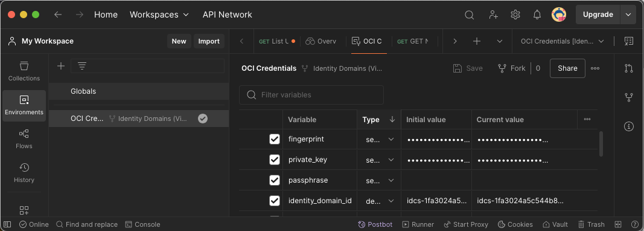Image resolution: width=644 pixels, height=231 pixels.
Task: Click the Upgrade button
Action: coord(598,15)
